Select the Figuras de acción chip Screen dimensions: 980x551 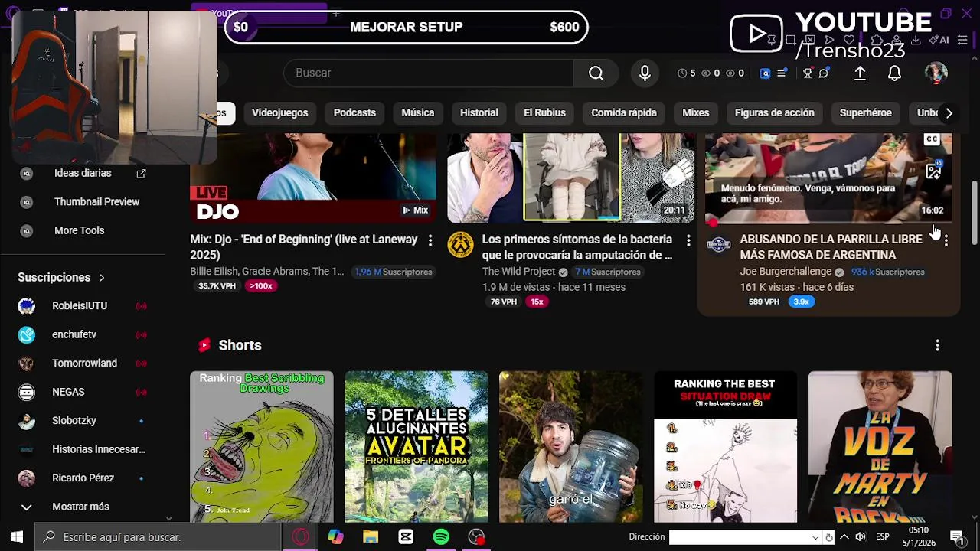[774, 112]
